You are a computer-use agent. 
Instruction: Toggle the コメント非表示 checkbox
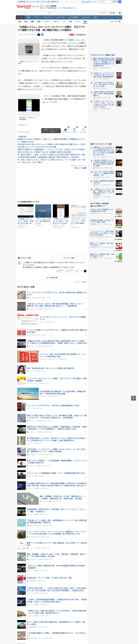pyautogui.click(x=75, y=282)
